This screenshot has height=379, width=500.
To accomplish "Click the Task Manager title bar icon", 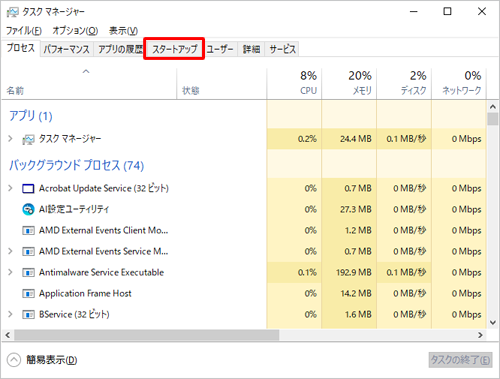I will 13,12.
